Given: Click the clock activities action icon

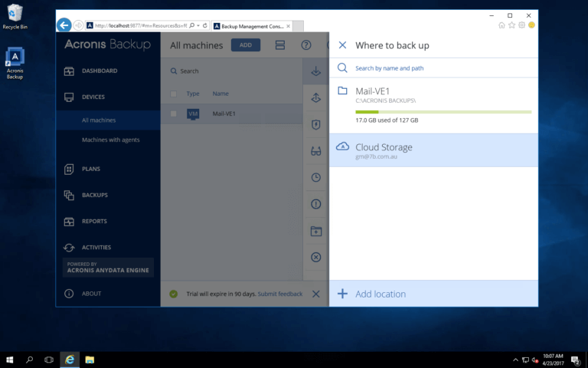Looking at the screenshot, I should tap(315, 178).
